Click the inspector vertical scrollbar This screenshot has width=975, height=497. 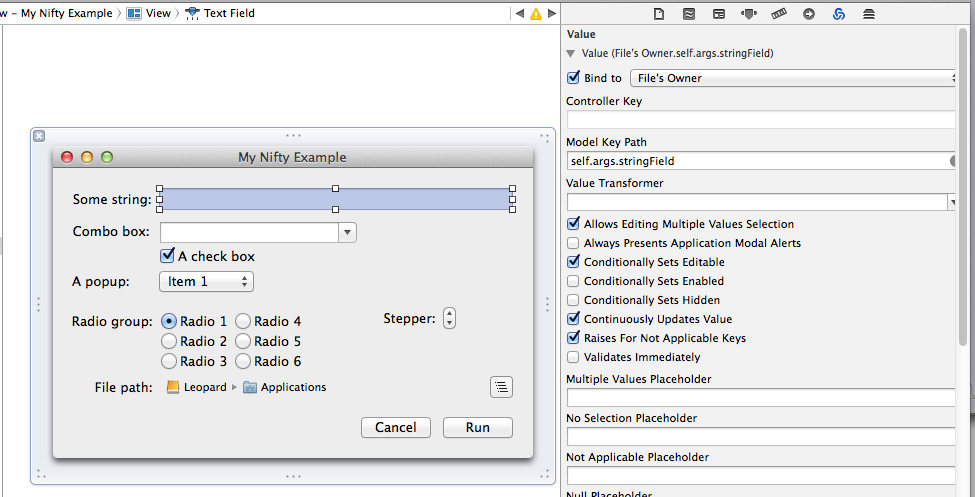963,187
